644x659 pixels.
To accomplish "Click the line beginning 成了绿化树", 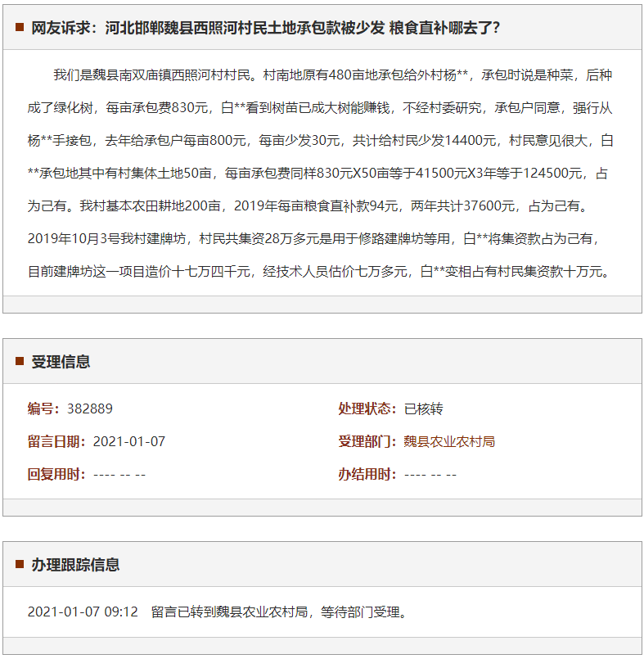I will [x=320, y=107].
